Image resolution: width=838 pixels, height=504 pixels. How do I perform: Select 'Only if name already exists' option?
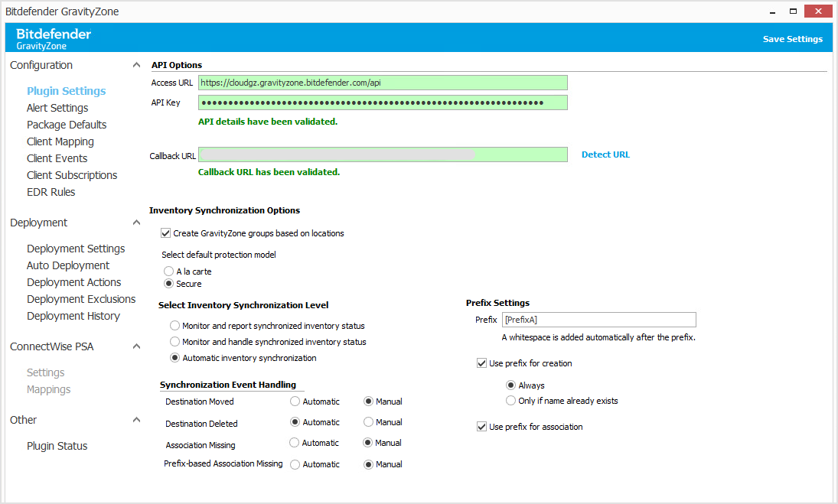511,400
